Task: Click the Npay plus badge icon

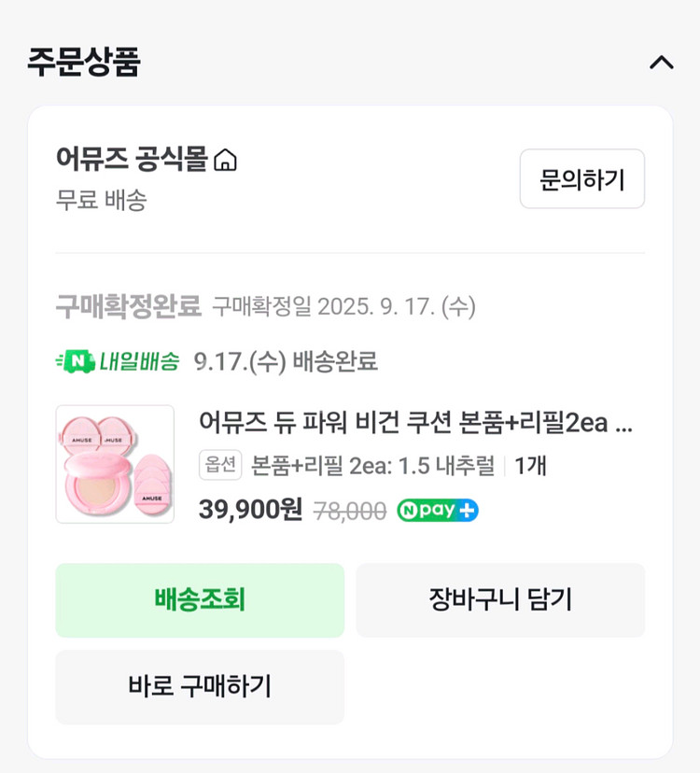Action: (438, 511)
